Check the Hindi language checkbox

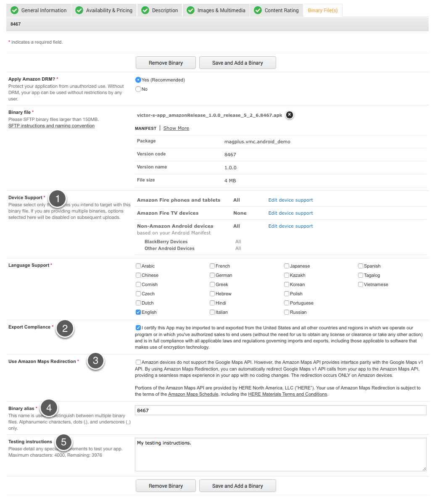[x=212, y=303]
